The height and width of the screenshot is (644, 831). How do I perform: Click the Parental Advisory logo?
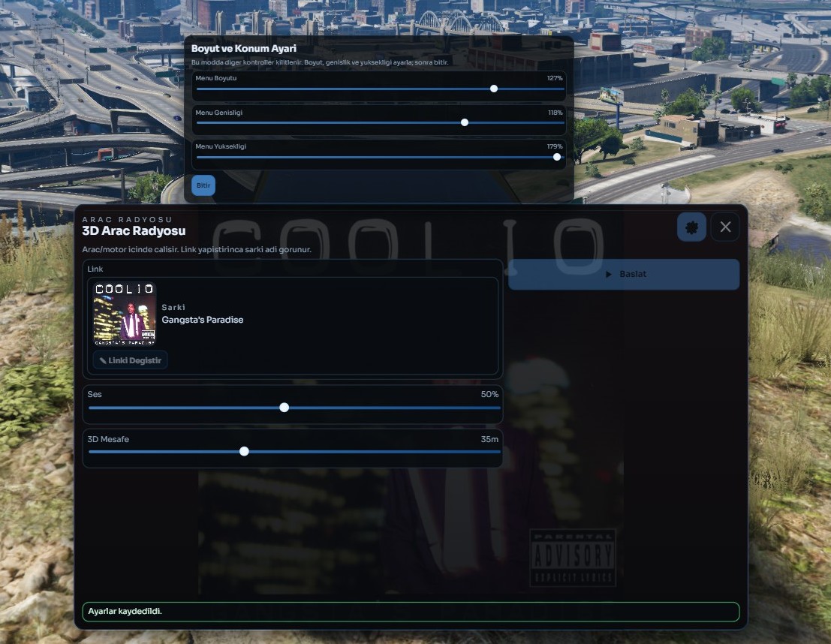pyautogui.click(x=573, y=558)
